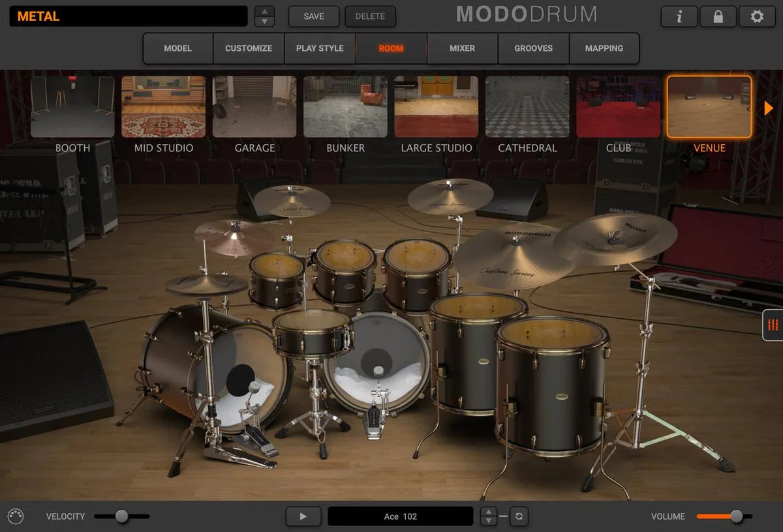Viewport: 783px width, 532px height.
Task: Click the groove sync/loop icon
Action: [x=519, y=516]
